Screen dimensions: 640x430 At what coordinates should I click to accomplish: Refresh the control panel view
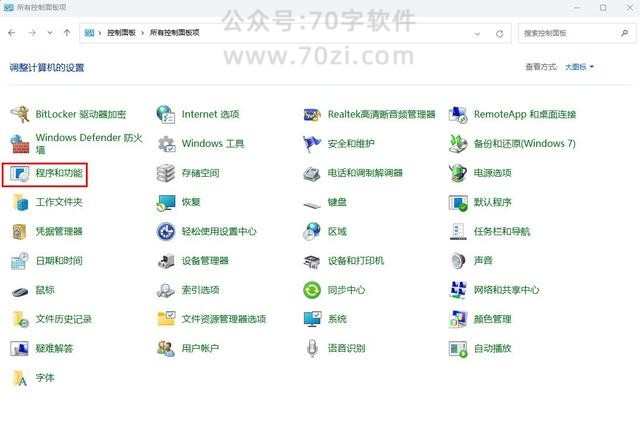pyautogui.click(x=499, y=34)
